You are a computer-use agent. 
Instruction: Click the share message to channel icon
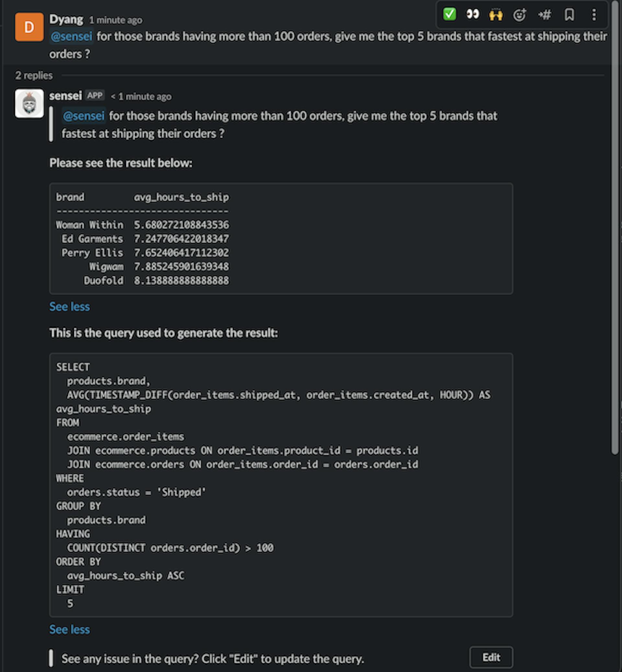(x=544, y=15)
